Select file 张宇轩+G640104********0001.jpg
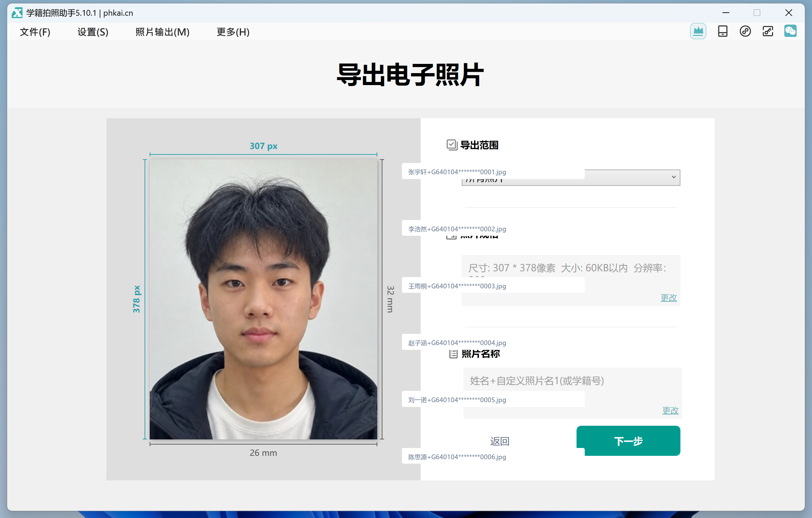812x518 pixels. [x=493, y=172]
